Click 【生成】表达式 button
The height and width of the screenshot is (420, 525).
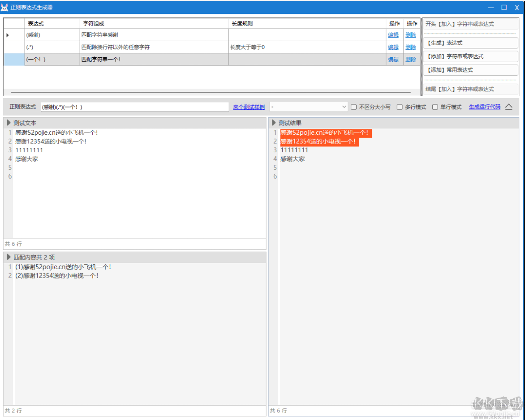pos(470,43)
